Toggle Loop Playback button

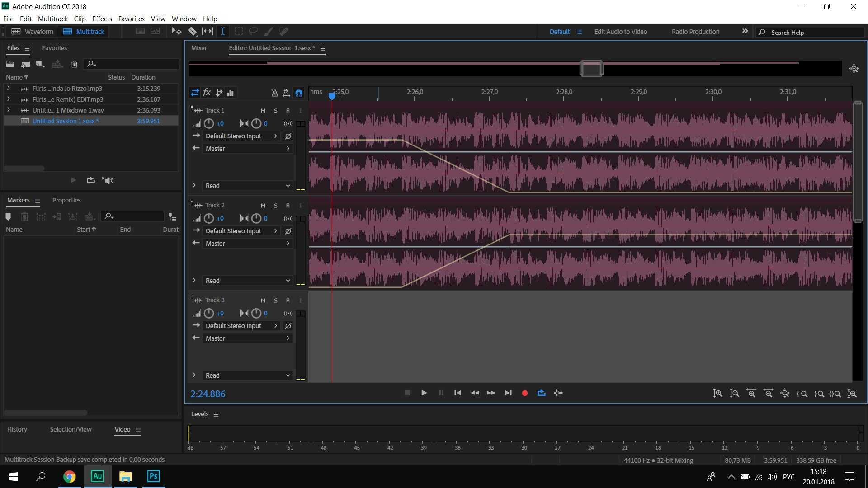click(x=541, y=393)
